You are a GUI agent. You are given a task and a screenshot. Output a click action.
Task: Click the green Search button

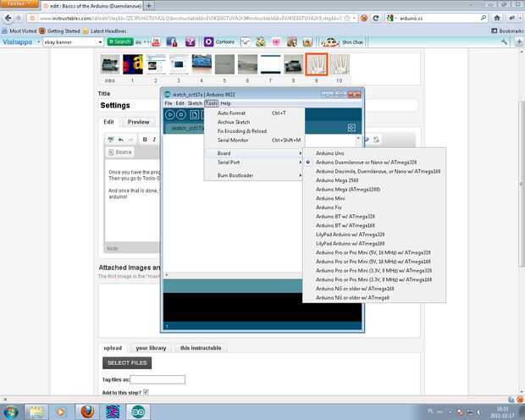tap(120, 41)
